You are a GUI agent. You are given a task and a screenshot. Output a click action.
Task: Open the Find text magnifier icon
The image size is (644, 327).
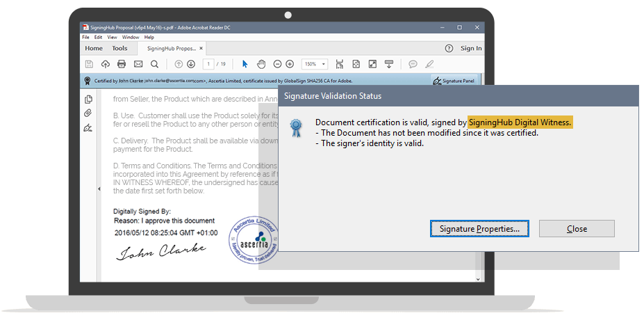pos(154,64)
